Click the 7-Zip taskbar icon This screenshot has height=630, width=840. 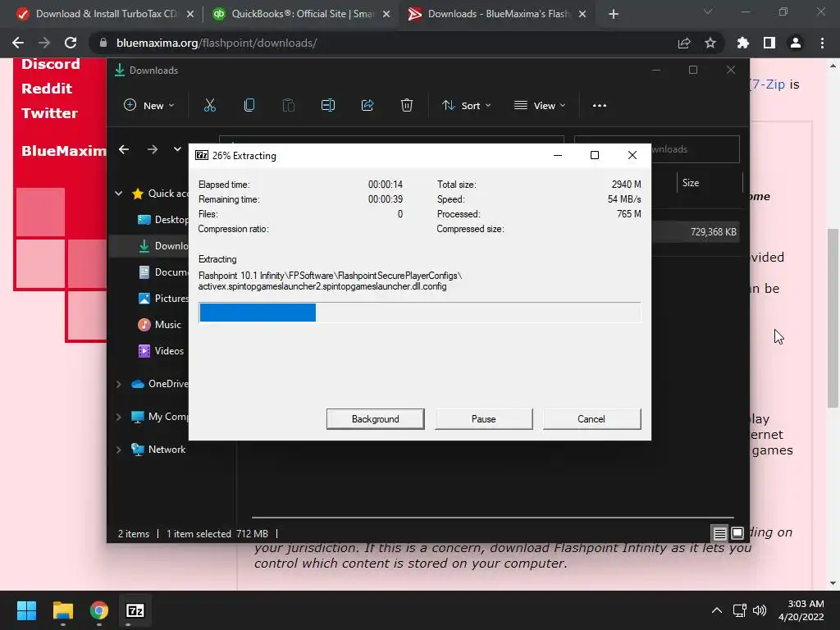pos(135,610)
